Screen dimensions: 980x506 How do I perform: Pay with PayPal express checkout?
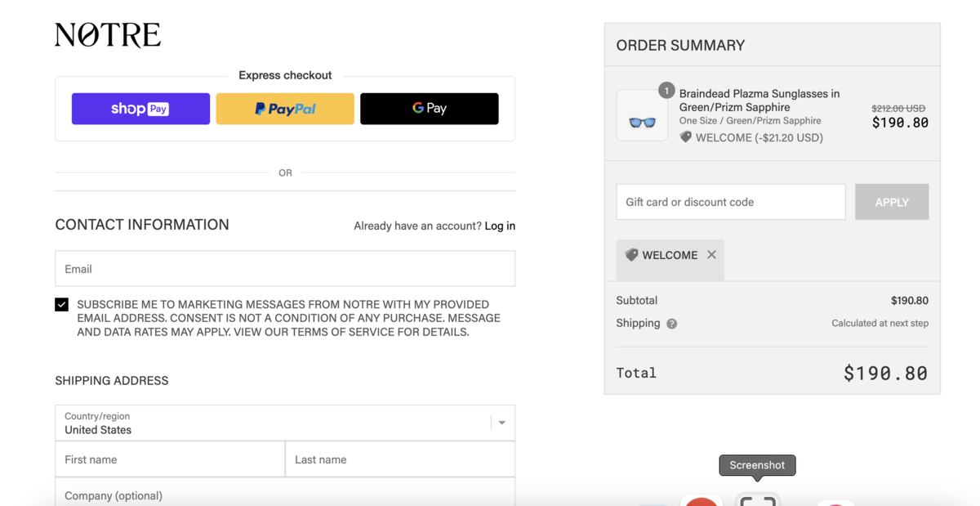pos(284,108)
